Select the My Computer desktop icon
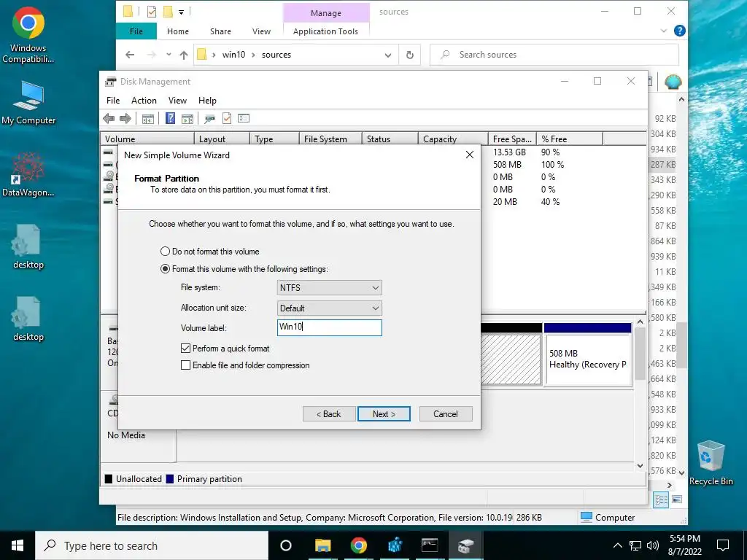747x560 pixels. click(x=28, y=103)
